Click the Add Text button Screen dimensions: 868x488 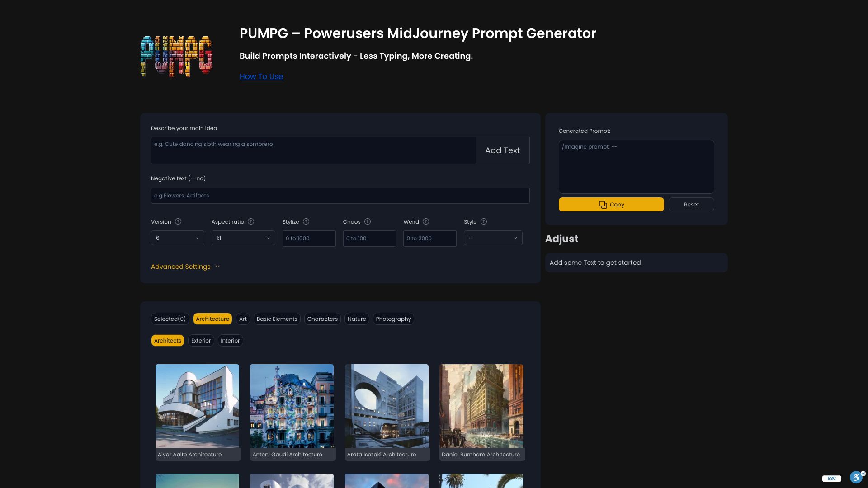(x=502, y=150)
